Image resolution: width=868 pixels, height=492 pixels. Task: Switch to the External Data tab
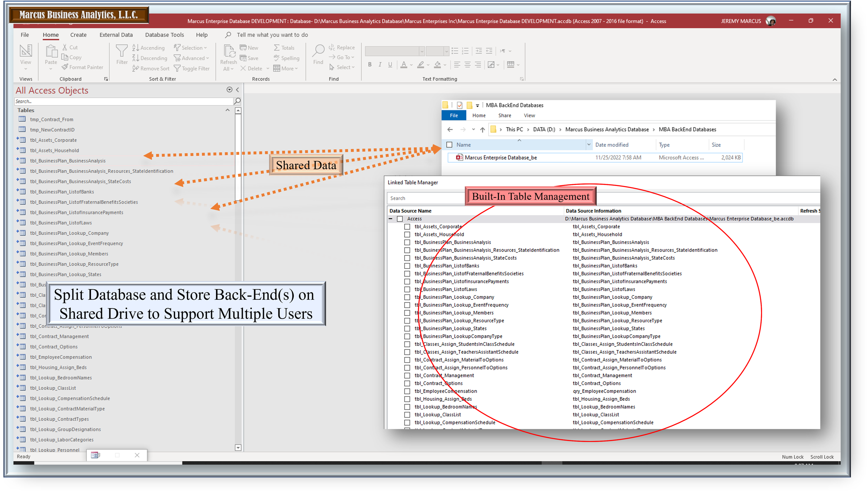pos(116,35)
